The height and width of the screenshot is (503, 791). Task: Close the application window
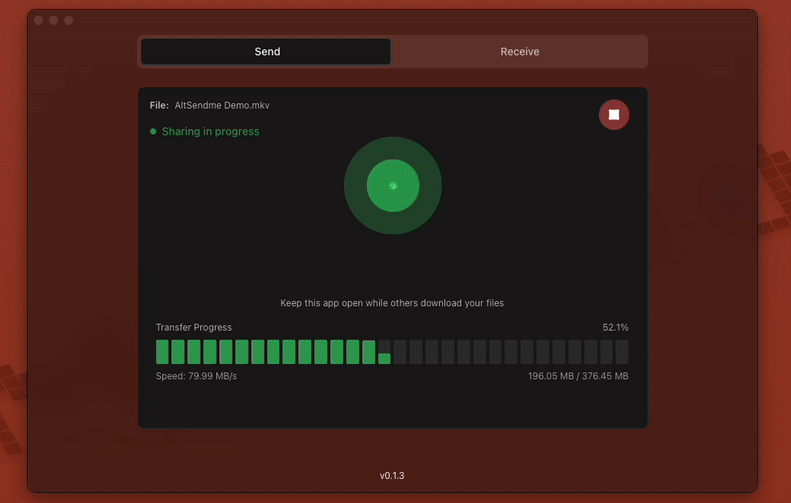(x=38, y=20)
